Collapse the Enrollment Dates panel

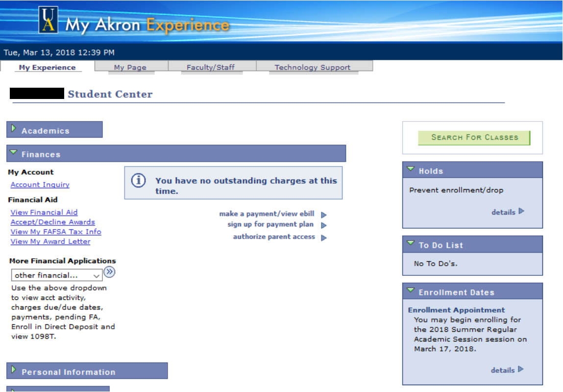click(x=411, y=290)
